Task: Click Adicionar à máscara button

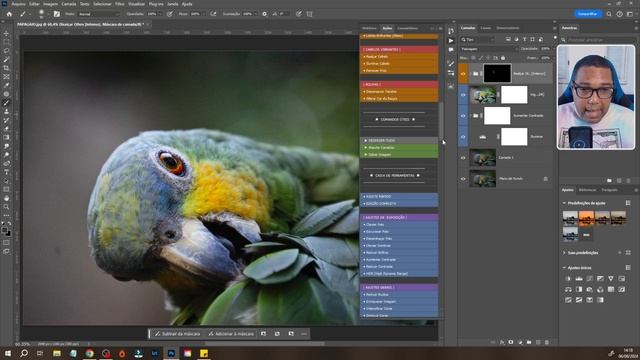Action: [231, 333]
